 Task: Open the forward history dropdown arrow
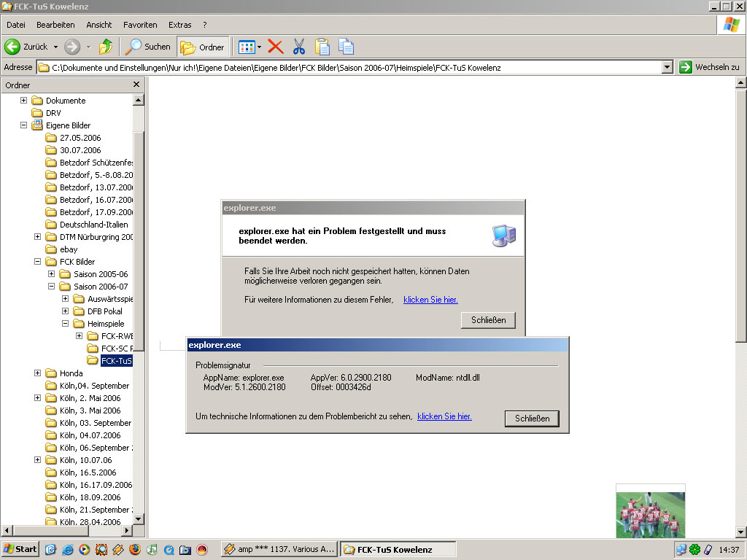[88, 47]
